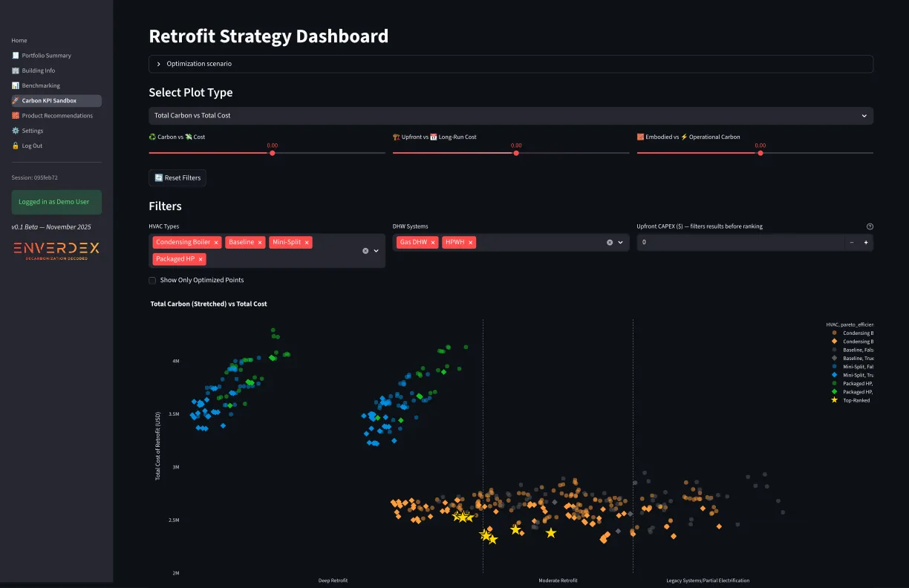Click the Upfront CAPEX help icon
Screen dimensions: 909x588
(870, 226)
